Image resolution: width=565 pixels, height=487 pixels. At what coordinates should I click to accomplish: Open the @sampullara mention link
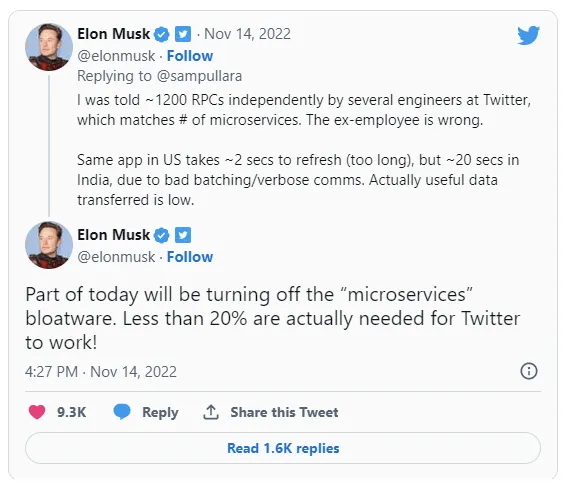pos(199,76)
